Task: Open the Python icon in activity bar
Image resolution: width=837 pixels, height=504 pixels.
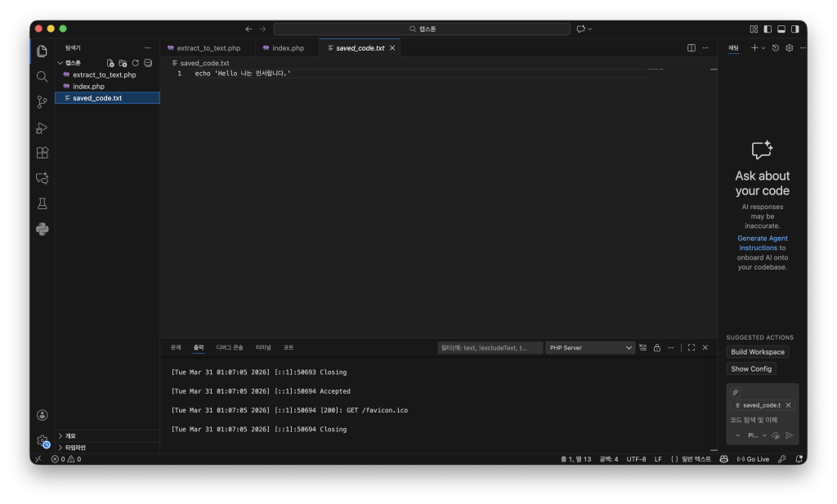Action: 43,229
